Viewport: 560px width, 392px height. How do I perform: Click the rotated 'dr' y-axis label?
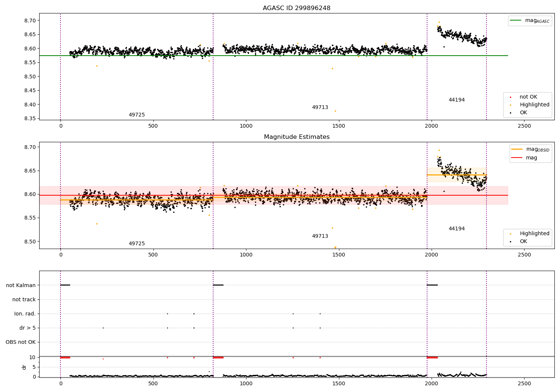click(x=24, y=367)
